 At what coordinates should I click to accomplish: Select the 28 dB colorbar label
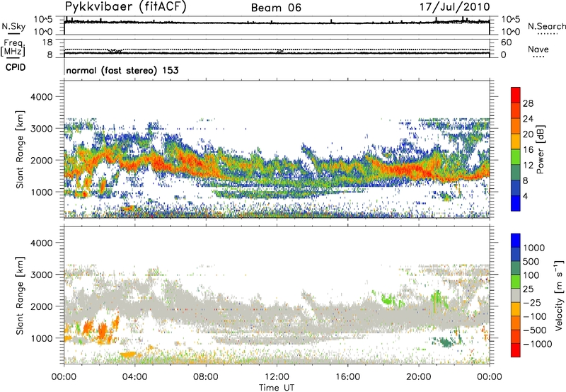[x=528, y=103]
